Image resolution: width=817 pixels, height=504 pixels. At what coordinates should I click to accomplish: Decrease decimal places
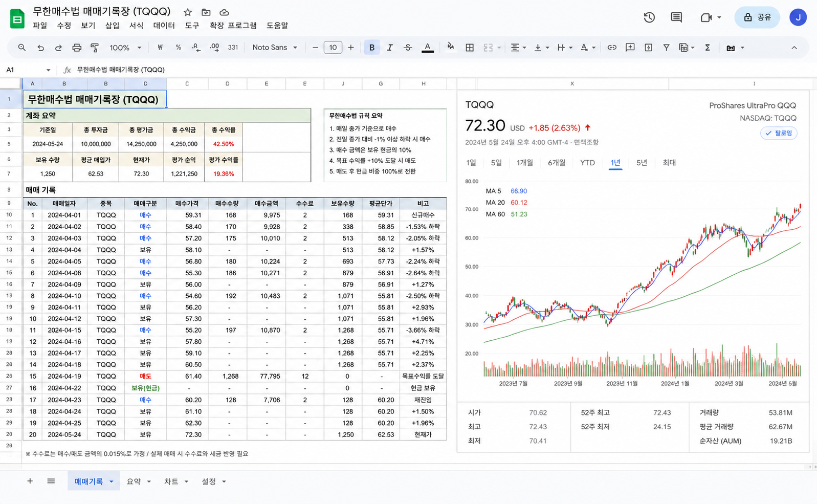(196, 48)
